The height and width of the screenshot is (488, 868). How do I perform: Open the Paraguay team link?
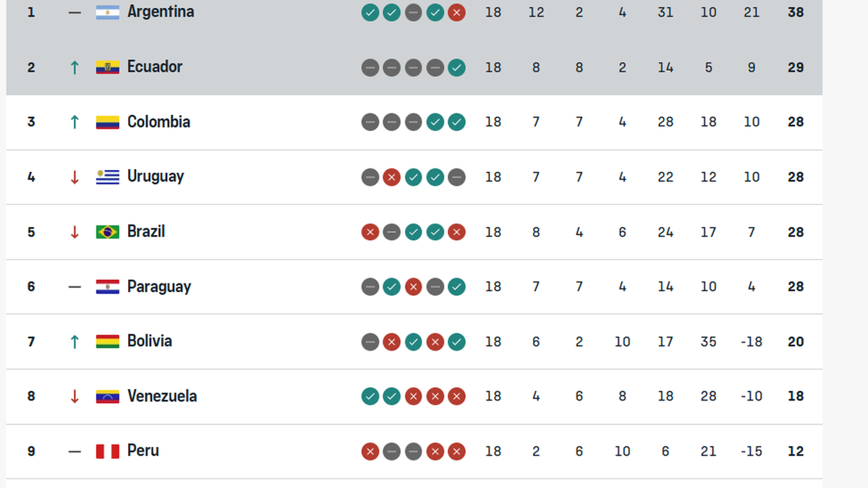159,286
